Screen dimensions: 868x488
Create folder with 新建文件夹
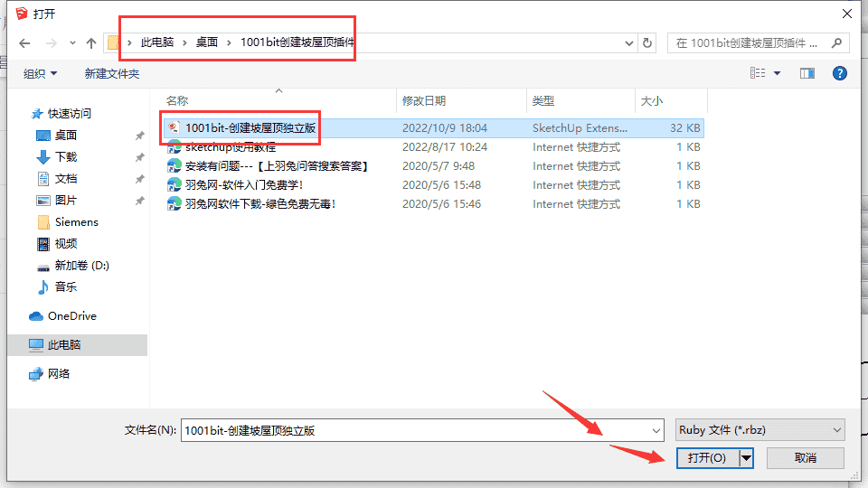(112, 73)
